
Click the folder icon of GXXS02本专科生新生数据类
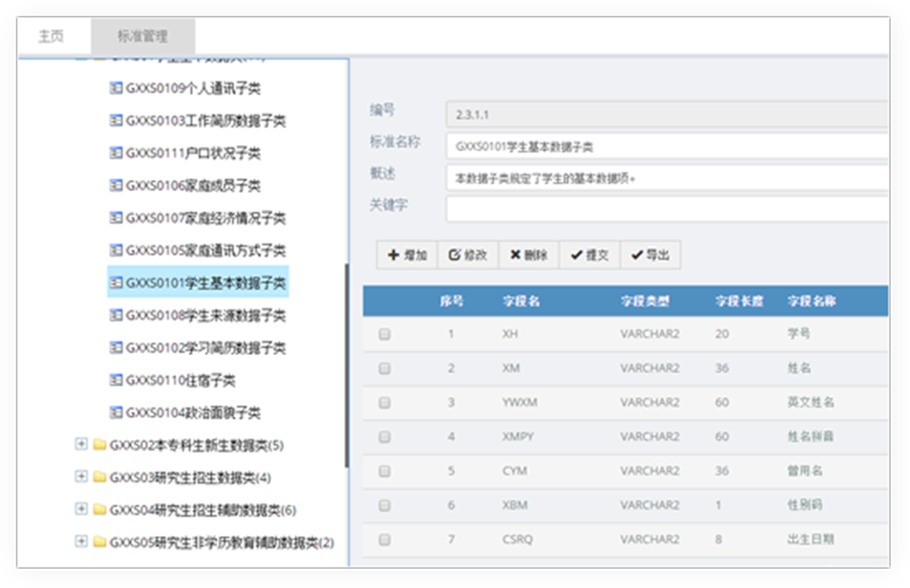(99, 446)
